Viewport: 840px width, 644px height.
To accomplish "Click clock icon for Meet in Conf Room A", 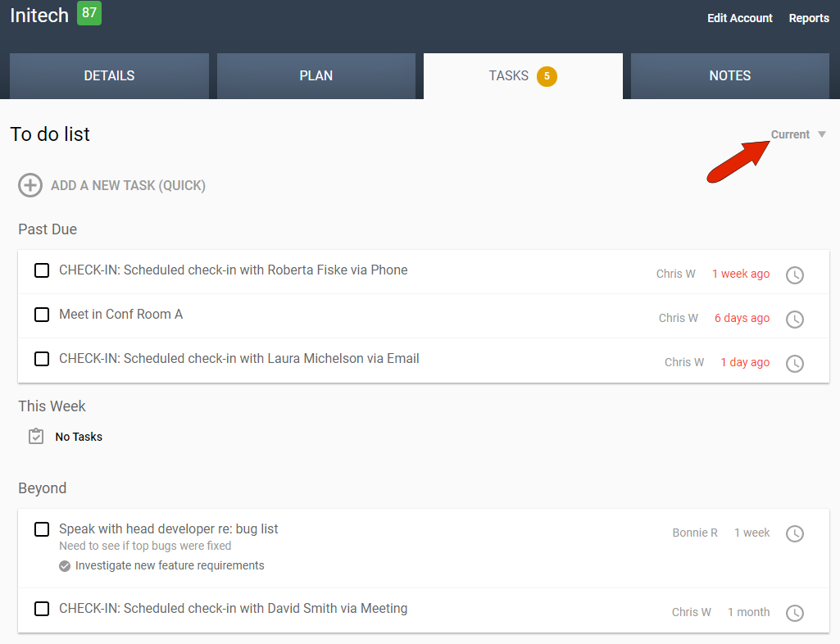I will coord(794,319).
